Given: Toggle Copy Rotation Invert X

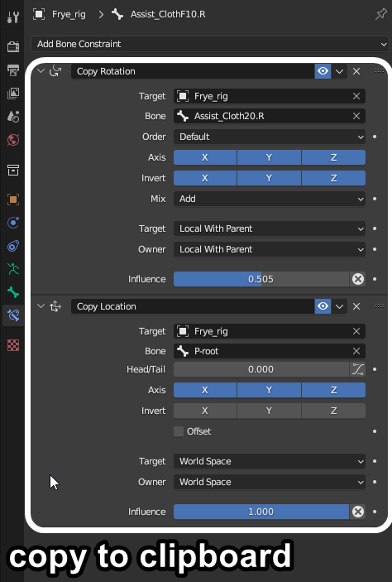Looking at the screenshot, I should point(205,178).
